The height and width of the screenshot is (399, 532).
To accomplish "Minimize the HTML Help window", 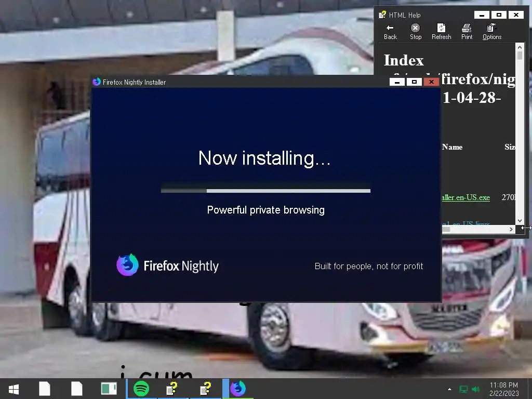I will (x=482, y=15).
